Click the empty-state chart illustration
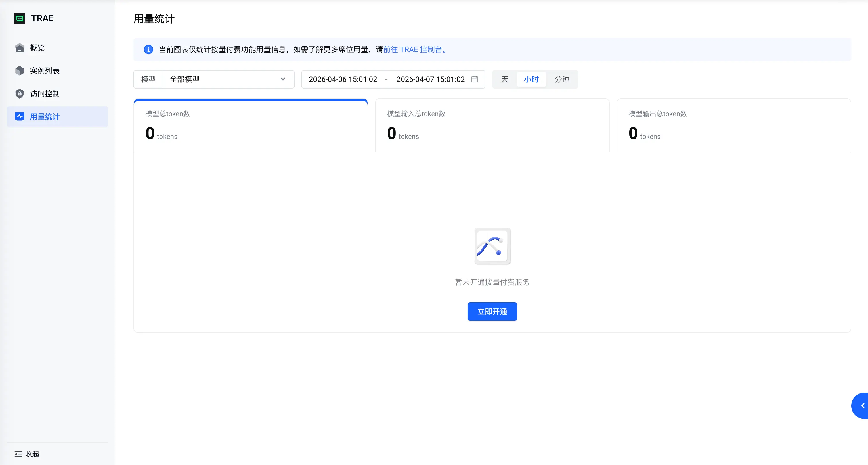 [x=492, y=246]
